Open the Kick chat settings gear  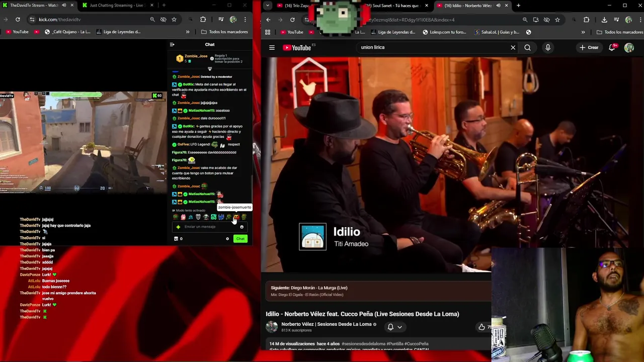[227, 239]
